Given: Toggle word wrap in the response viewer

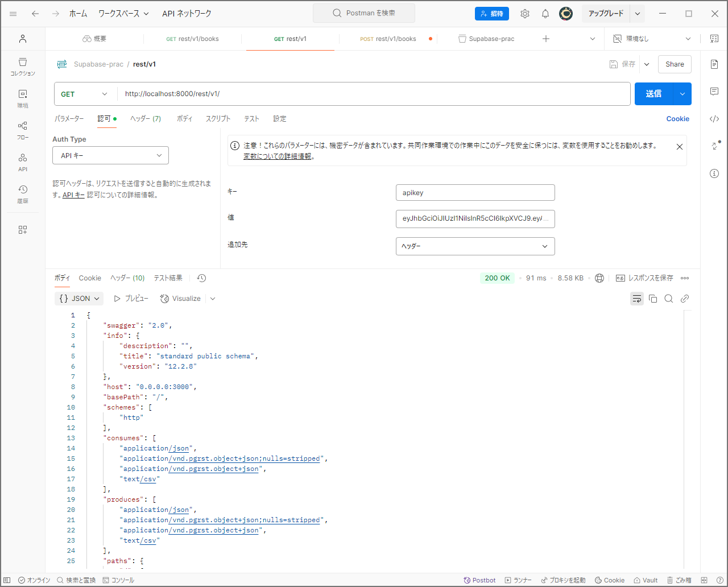Looking at the screenshot, I should 636,298.
